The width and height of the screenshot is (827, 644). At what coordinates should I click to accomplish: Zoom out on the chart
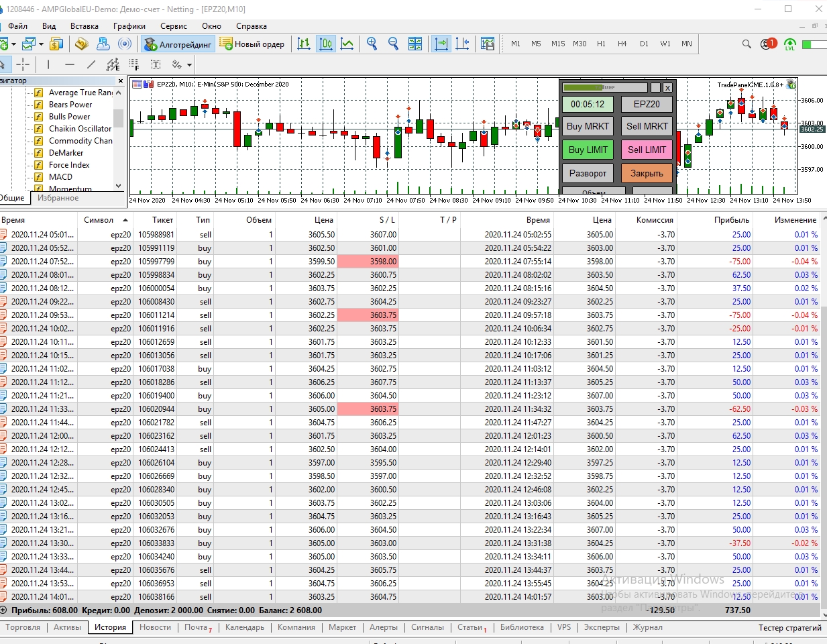pyautogui.click(x=394, y=44)
